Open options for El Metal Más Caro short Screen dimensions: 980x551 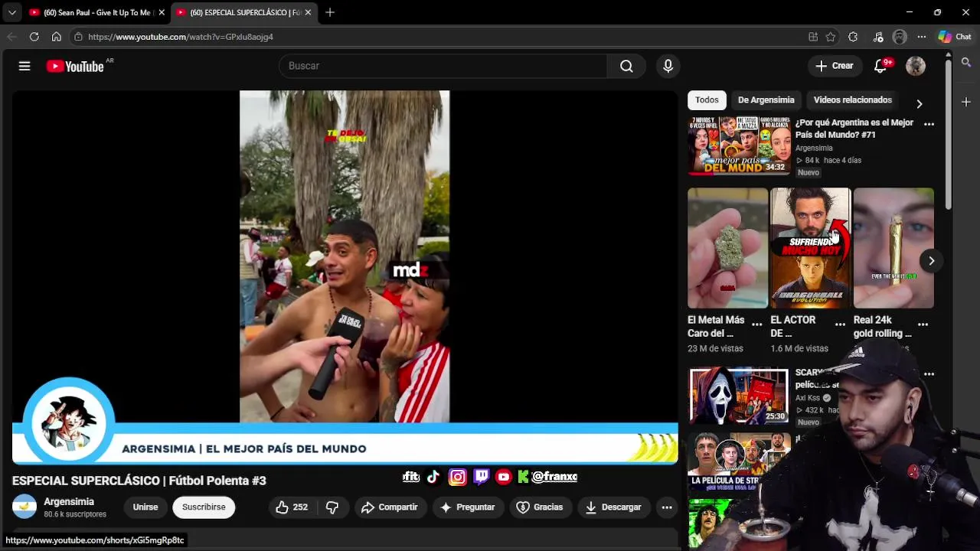click(x=757, y=324)
